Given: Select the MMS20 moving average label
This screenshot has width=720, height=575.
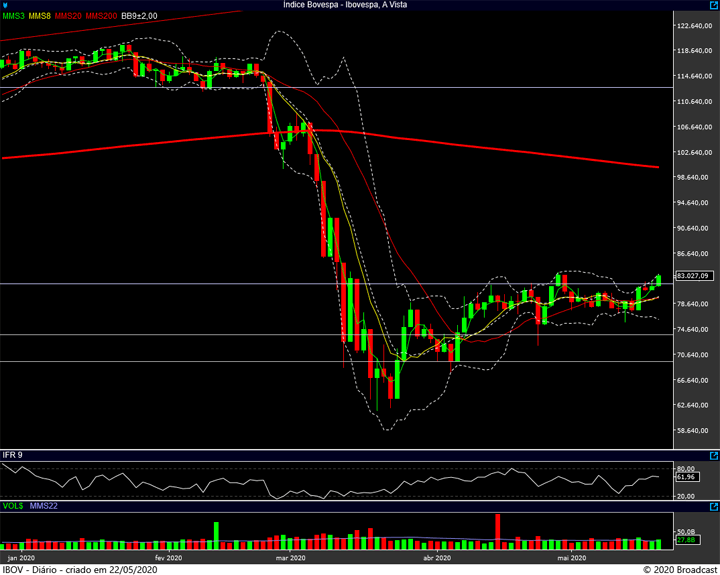Looking at the screenshot, I should pos(69,16).
